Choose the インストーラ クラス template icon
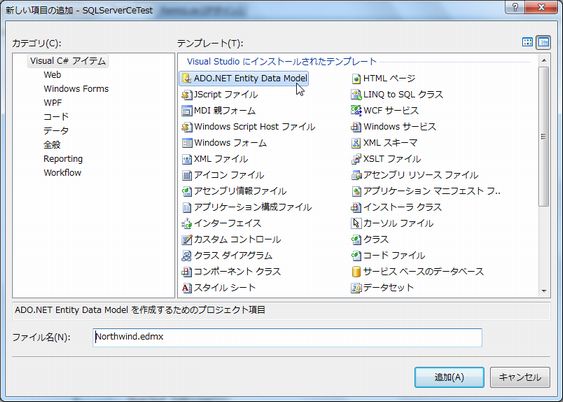 tap(356, 207)
